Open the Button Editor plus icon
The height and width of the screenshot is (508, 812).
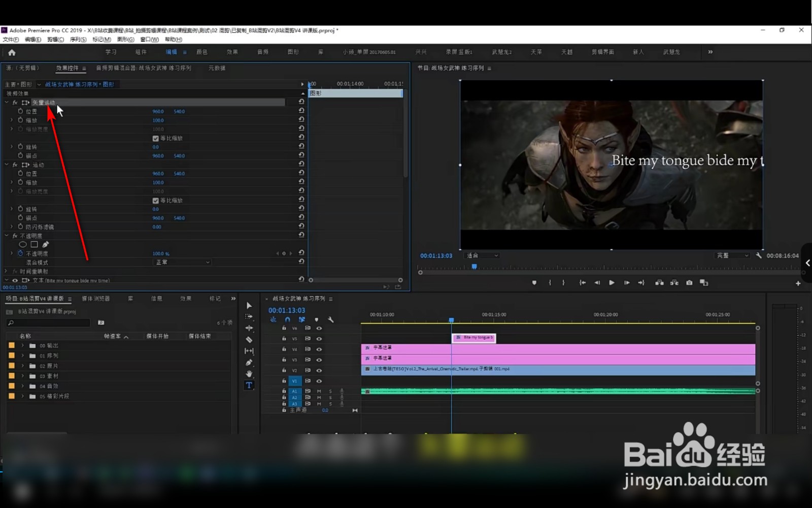point(798,283)
